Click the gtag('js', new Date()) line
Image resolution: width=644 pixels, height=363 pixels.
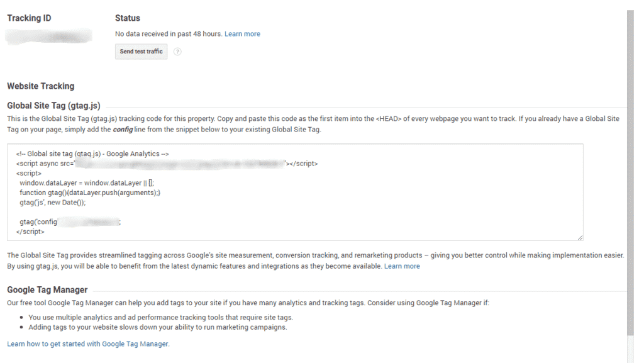(x=53, y=203)
